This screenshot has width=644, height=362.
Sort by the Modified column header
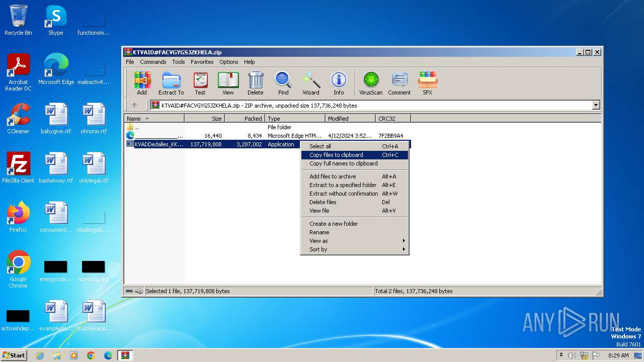[350, 119]
